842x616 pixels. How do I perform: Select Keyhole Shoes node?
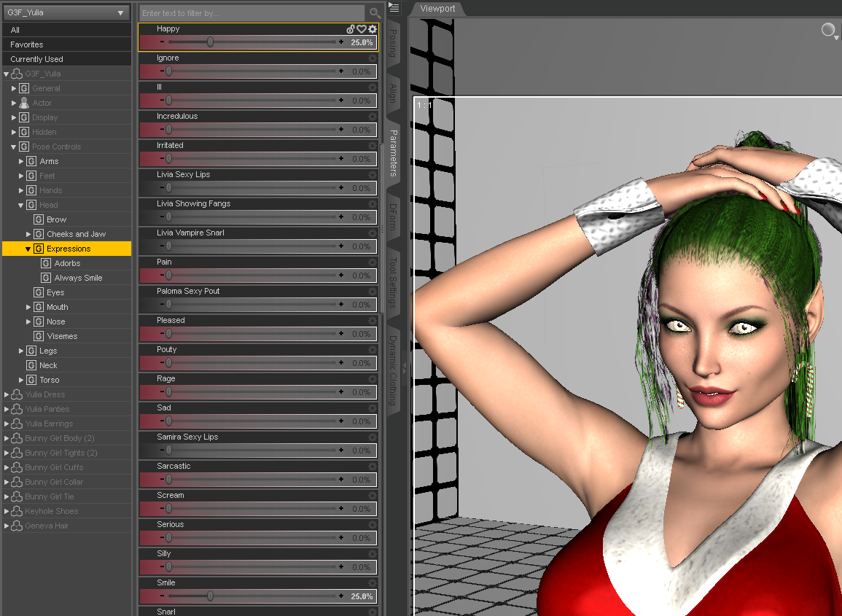coord(51,511)
